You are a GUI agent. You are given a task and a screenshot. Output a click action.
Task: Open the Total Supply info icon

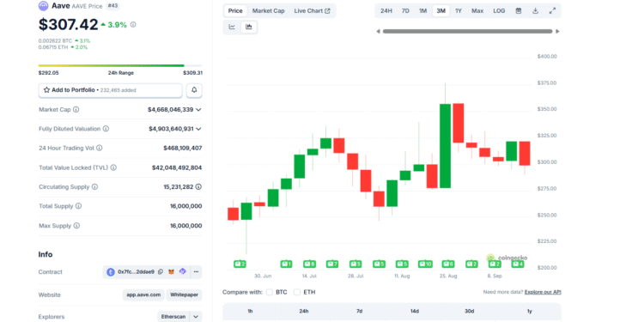[78, 206]
